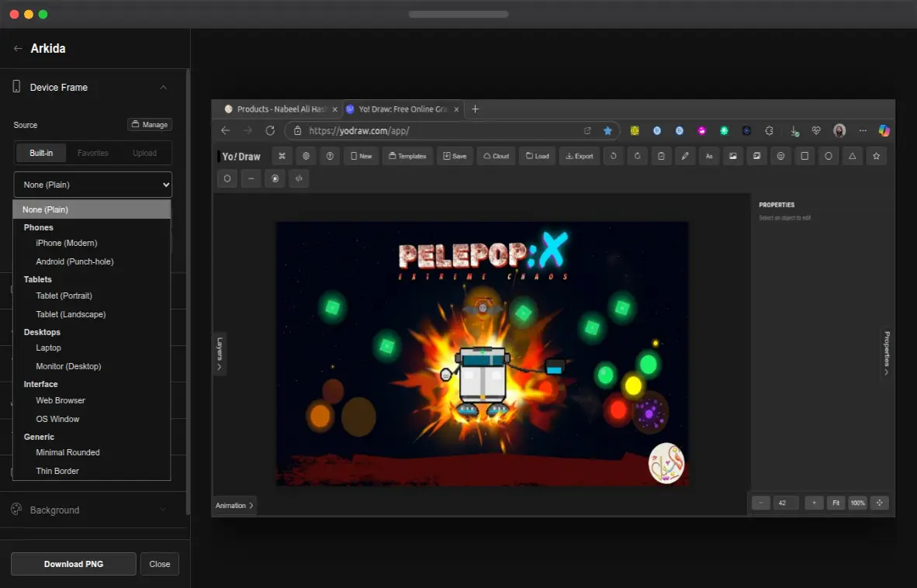The height and width of the screenshot is (588, 917).
Task: Choose Minimal Rounded frame option
Action: (92, 452)
